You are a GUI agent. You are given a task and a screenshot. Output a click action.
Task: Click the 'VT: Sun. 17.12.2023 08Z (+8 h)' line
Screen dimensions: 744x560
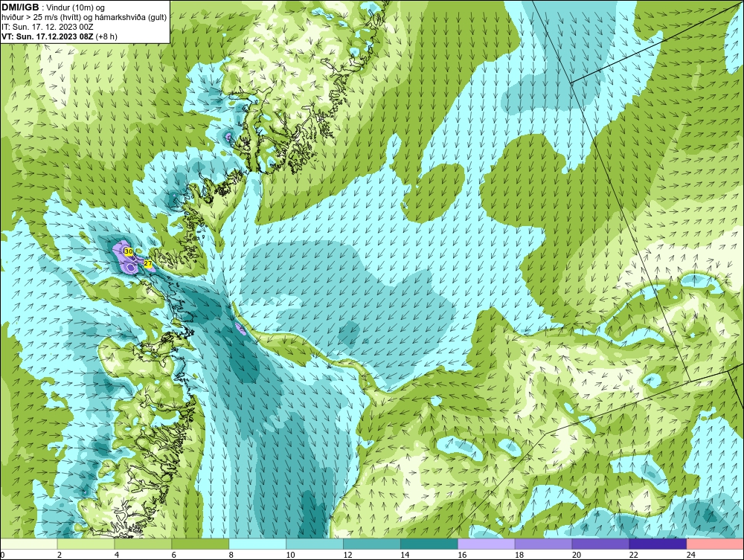click(x=60, y=36)
